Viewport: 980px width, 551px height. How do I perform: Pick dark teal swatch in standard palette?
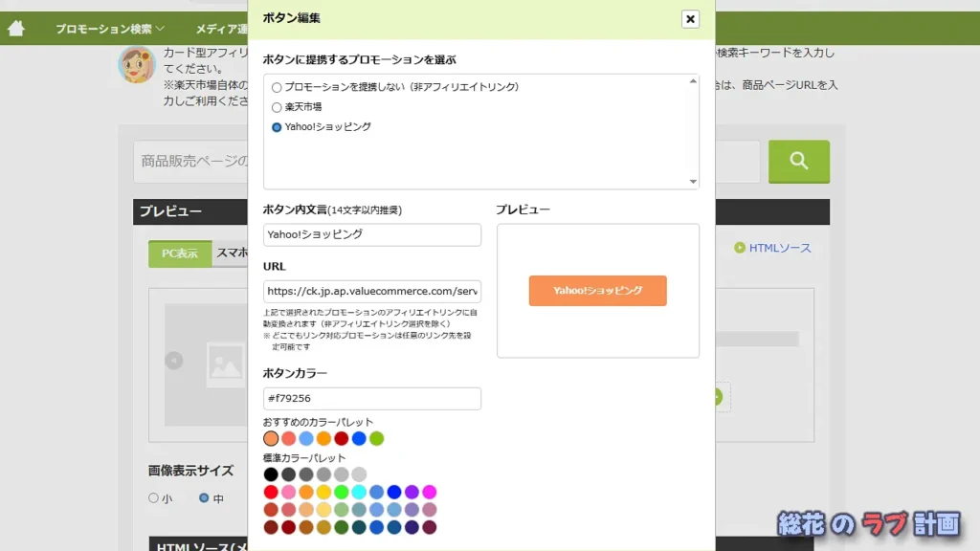coord(359,527)
